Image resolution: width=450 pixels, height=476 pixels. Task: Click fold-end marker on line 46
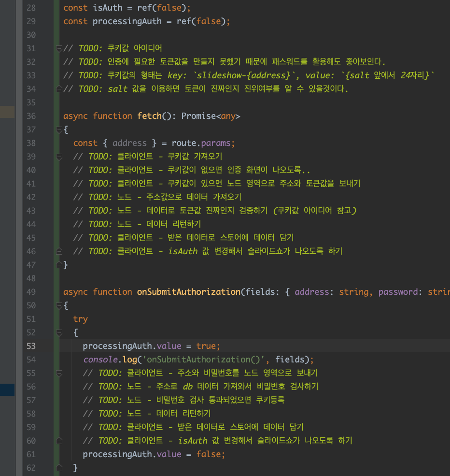[x=59, y=251]
